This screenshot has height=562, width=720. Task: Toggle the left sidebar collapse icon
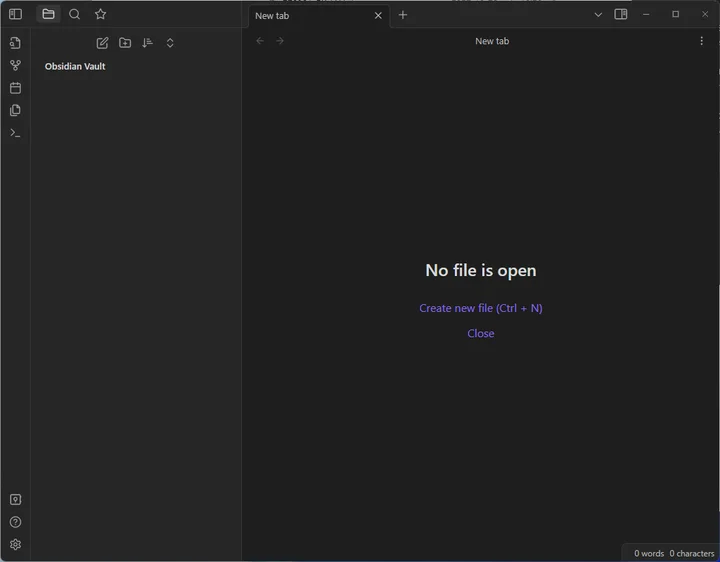pos(15,14)
